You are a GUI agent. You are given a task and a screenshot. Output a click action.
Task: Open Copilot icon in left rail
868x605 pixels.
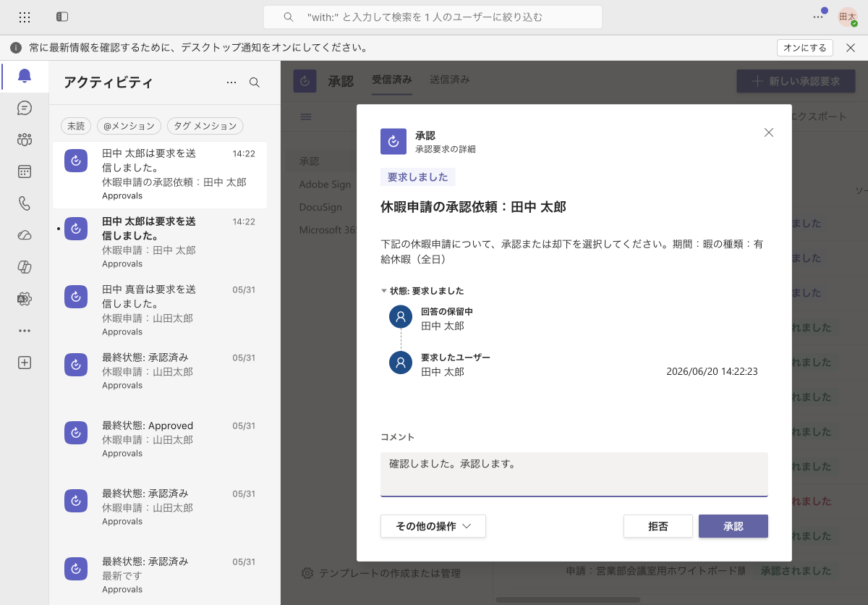click(25, 267)
